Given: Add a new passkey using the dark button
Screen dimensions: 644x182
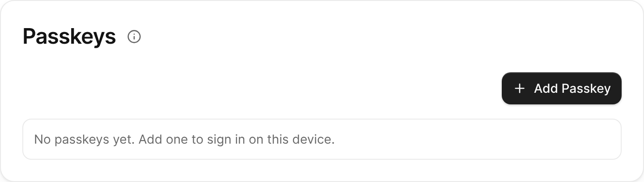Looking at the screenshot, I should [562, 88].
